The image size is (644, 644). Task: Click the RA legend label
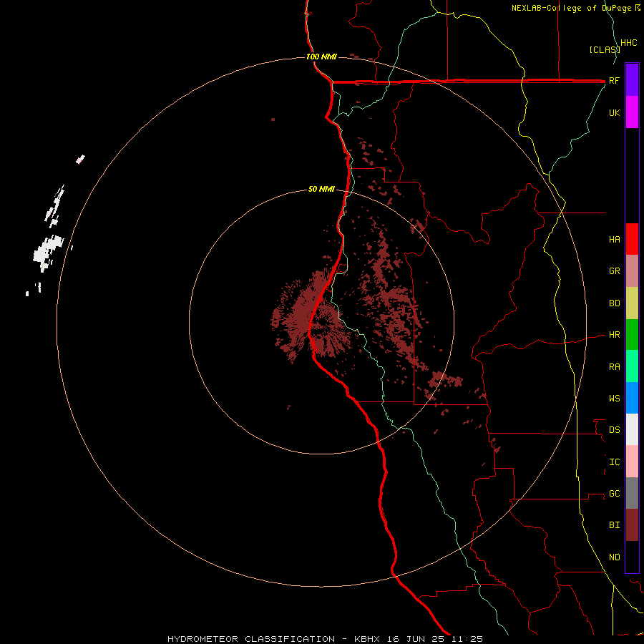pyautogui.click(x=615, y=367)
